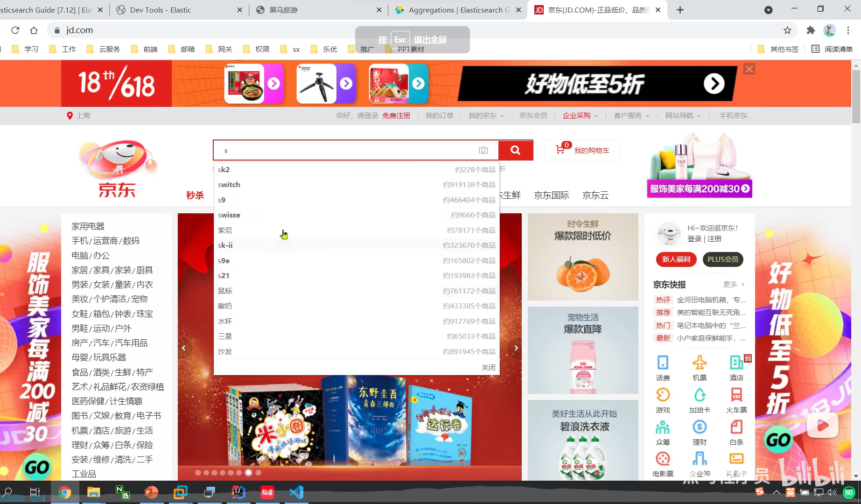The width and height of the screenshot is (861, 504).
Task: Click the red search magnifier button
Action: coord(515,150)
